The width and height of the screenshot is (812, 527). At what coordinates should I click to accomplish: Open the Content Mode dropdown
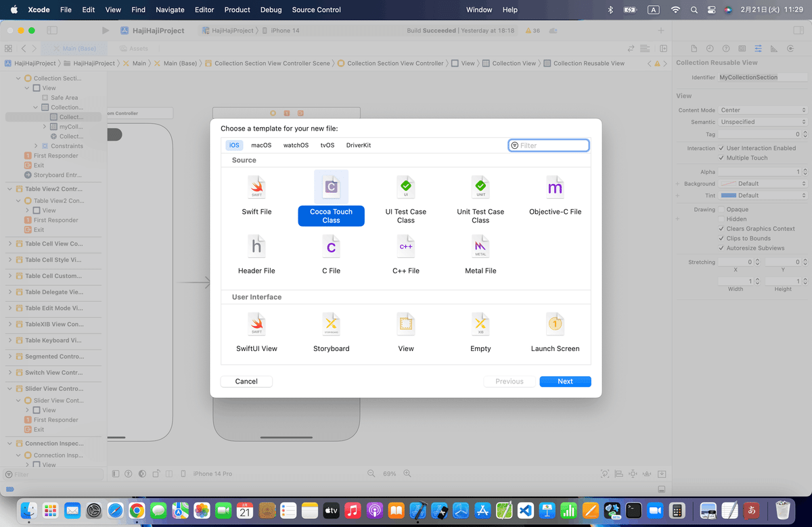[763, 110]
